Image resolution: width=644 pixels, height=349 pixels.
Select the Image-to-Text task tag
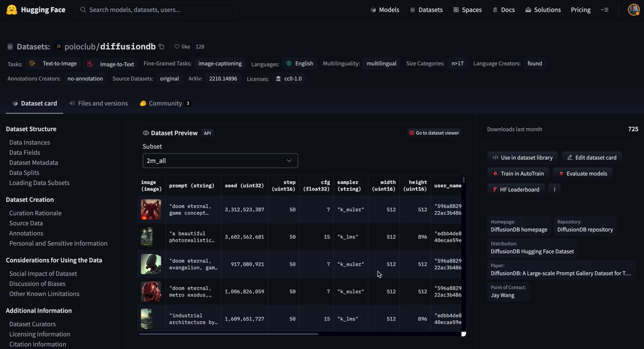coord(111,64)
